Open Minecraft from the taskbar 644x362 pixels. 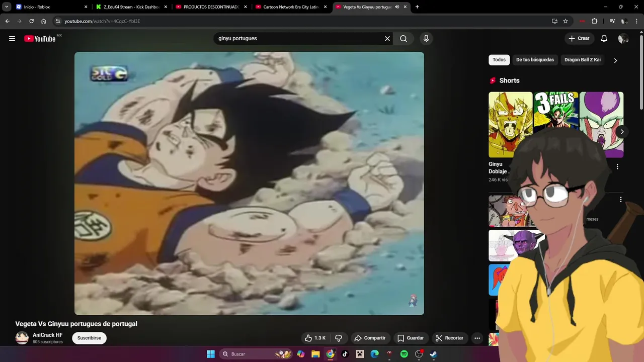[360, 354]
